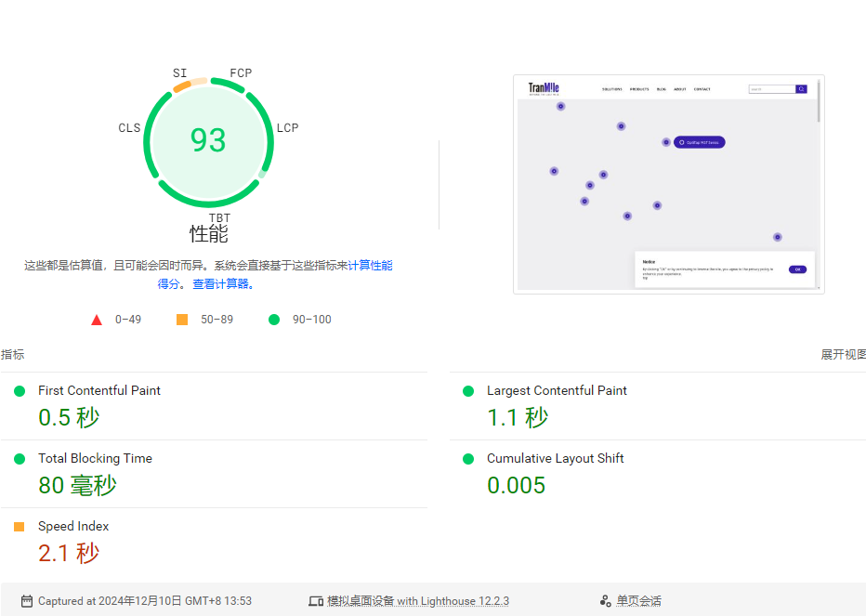Click the Speed Index 2.1 秒 value
The image size is (866, 616).
point(69,554)
